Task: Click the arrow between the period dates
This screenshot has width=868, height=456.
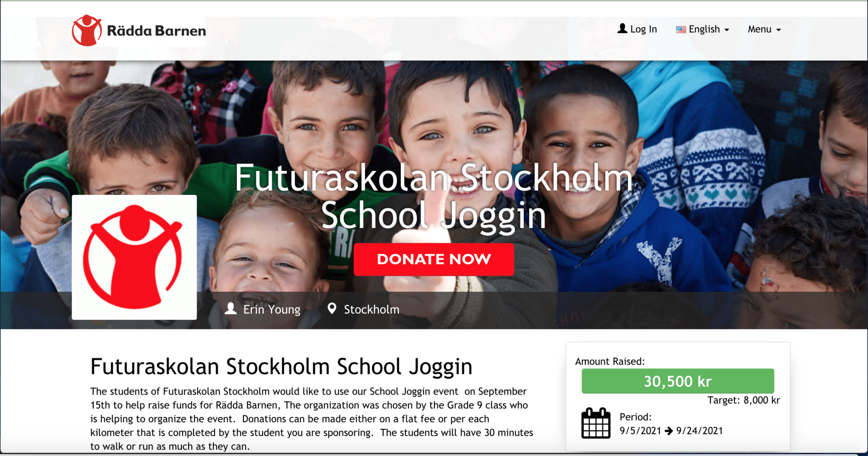Action: click(x=669, y=431)
